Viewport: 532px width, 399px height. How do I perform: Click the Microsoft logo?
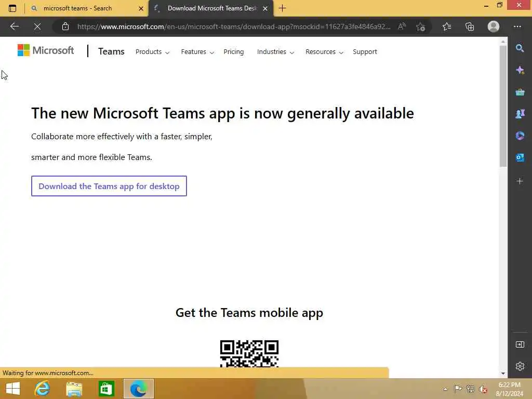pos(46,50)
